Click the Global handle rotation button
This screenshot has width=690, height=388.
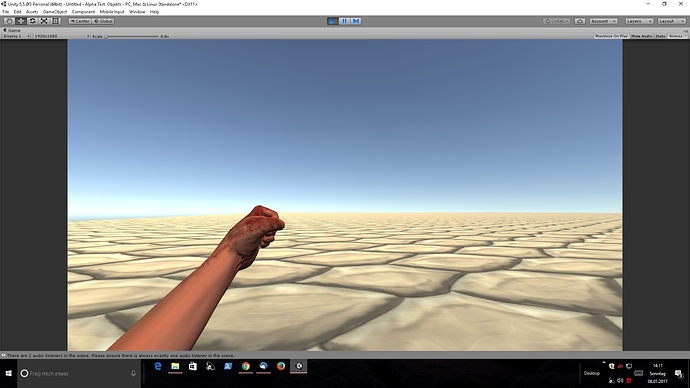click(103, 21)
